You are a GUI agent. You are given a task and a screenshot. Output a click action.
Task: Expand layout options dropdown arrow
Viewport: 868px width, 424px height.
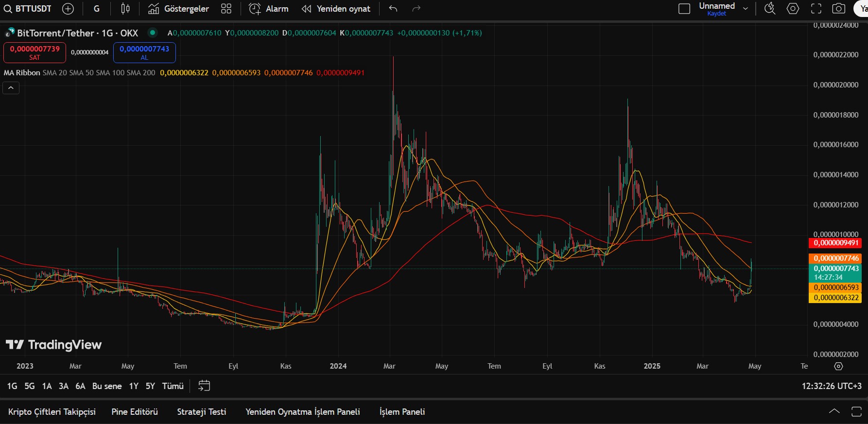tap(746, 9)
